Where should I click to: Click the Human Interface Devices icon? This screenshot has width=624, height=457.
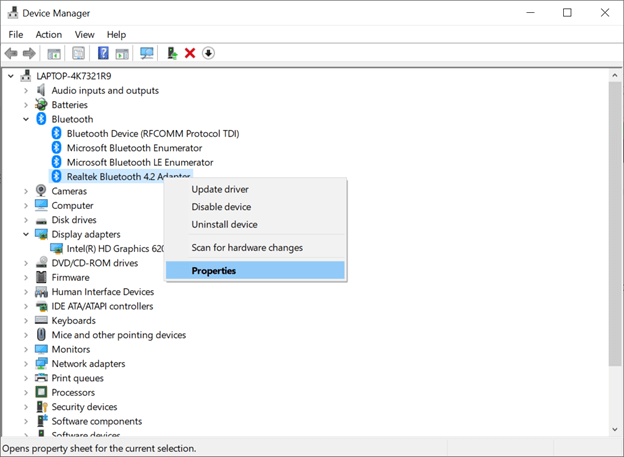pos(41,292)
